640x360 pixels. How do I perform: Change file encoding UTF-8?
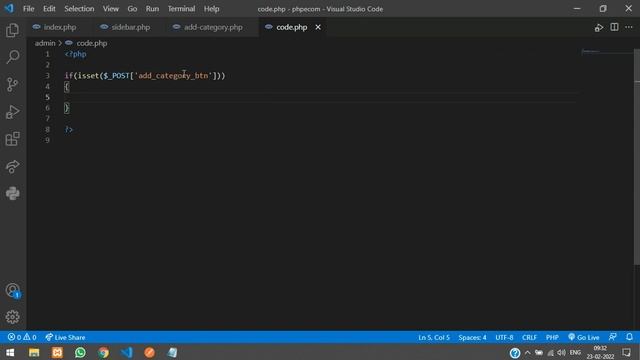pos(504,337)
